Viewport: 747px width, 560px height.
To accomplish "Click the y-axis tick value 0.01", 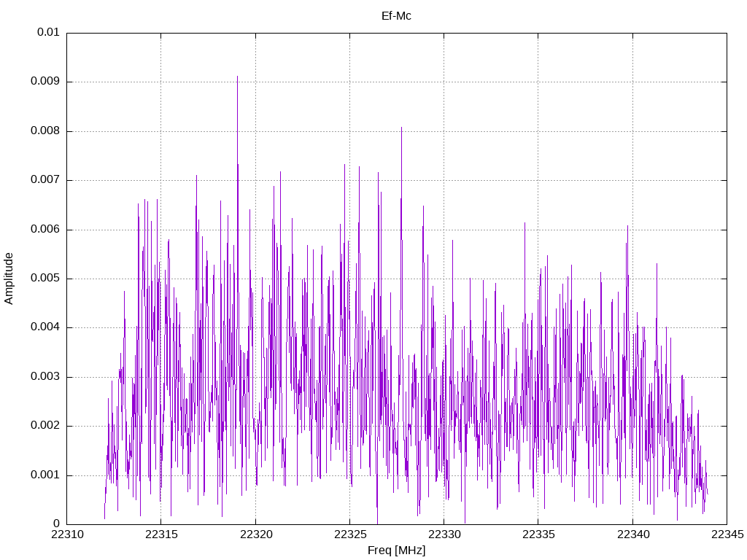I will click(x=49, y=32).
